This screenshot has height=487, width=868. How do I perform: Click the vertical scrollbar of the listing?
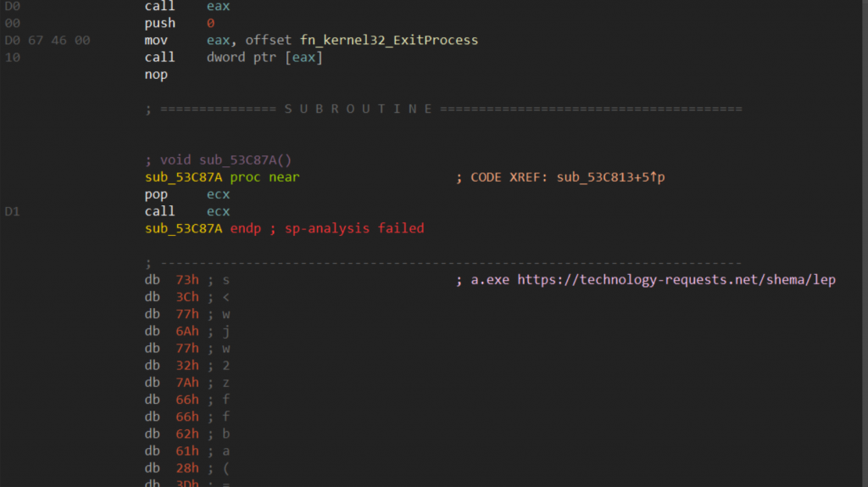(865, 243)
